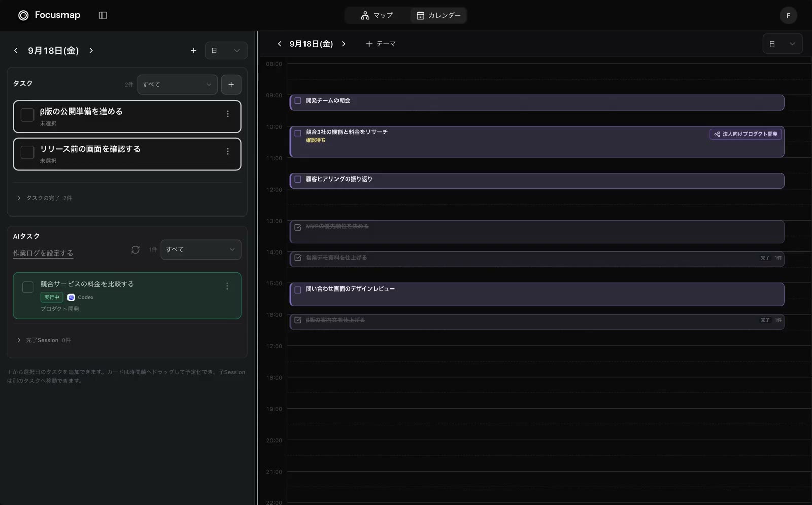The width and height of the screenshot is (812, 505).
Task: Check the β版の公開準備を進める task
Action: [x=27, y=115]
